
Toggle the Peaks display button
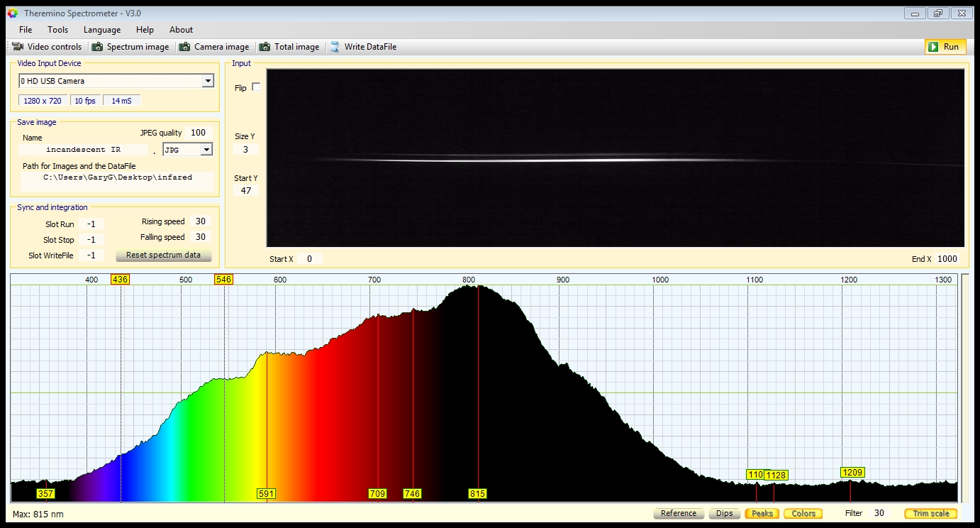point(762,513)
